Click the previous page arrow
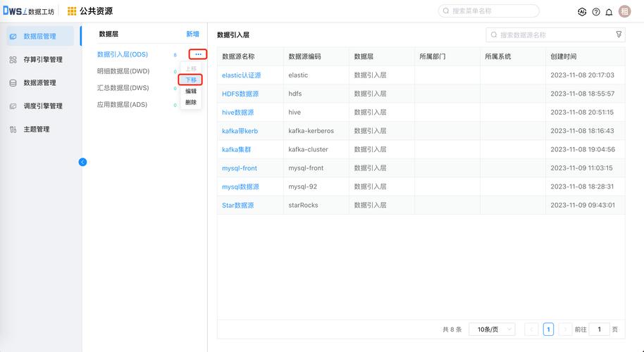 click(x=531, y=329)
